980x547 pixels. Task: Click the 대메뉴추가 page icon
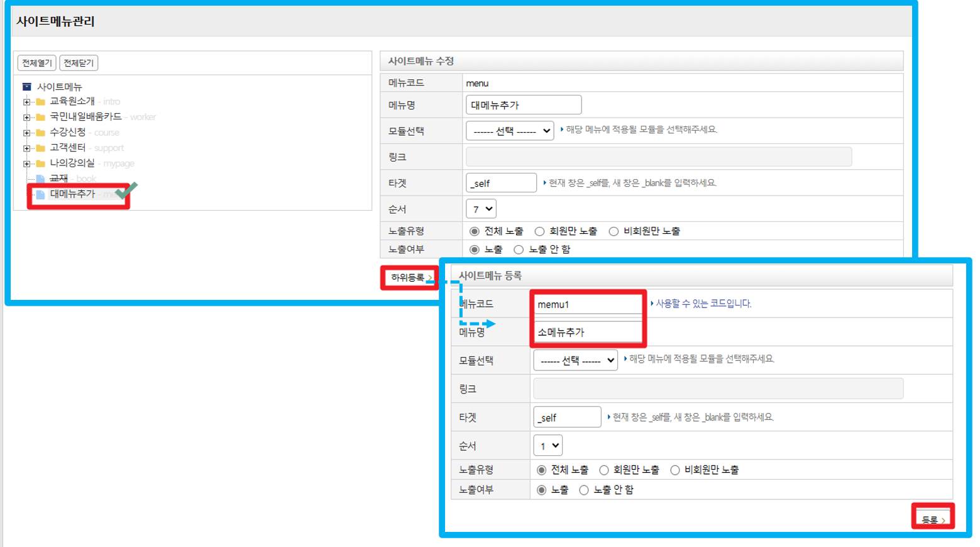tap(41, 195)
